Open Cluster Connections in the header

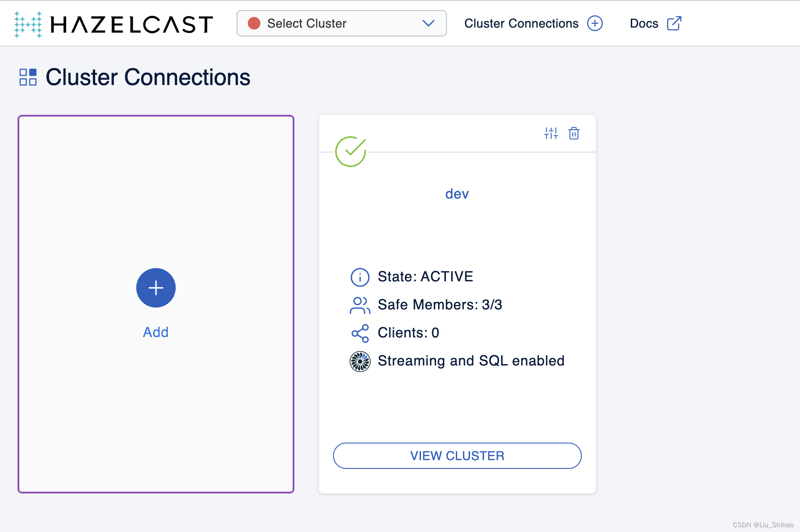(x=521, y=23)
